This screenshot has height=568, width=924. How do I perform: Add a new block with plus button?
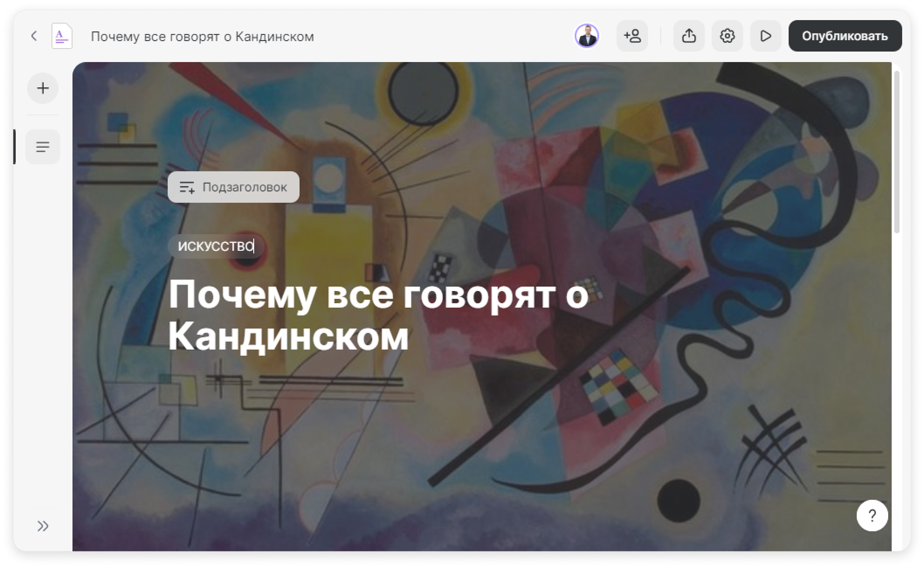(43, 88)
